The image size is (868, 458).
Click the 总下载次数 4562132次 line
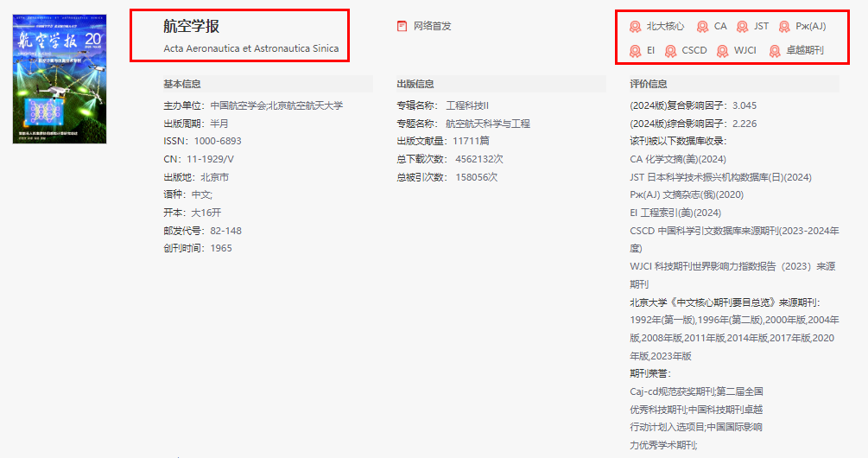450,159
